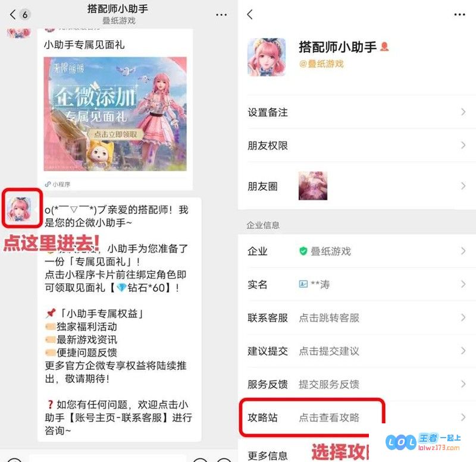This screenshot has width=476, height=462.
Task: Click 点击跳转客服 link
Action: (x=329, y=318)
